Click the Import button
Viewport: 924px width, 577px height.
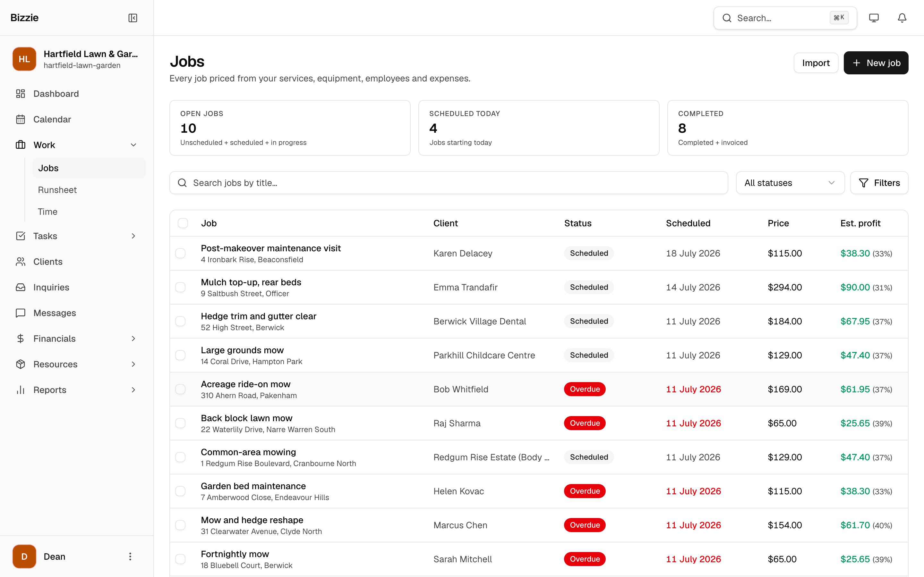pyautogui.click(x=816, y=63)
